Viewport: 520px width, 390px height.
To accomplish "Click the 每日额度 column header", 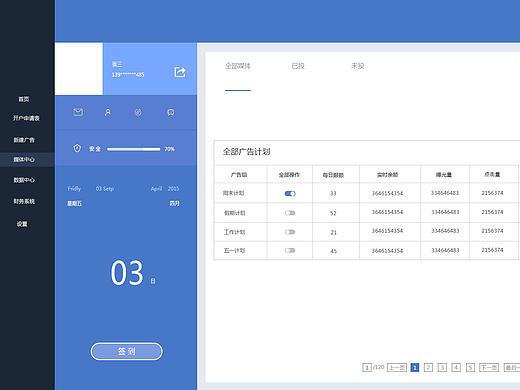I will 333,175.
